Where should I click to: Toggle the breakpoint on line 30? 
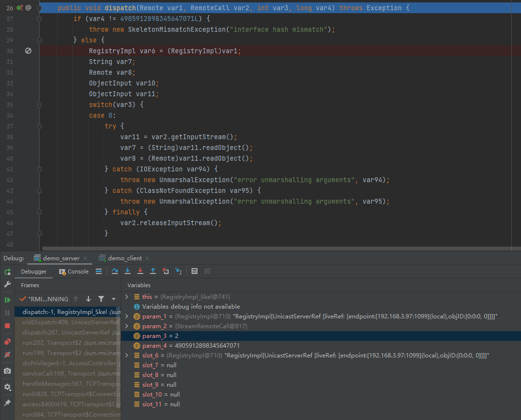pos(28,51)
